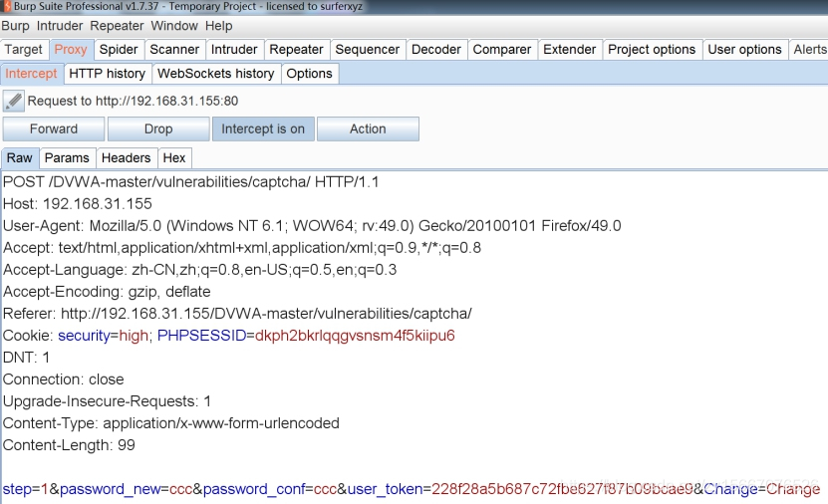The height and width of the screenshot is (504, 828).
Task: Click the Host: 192.168.31.155 header line
Action: (77, 204)
